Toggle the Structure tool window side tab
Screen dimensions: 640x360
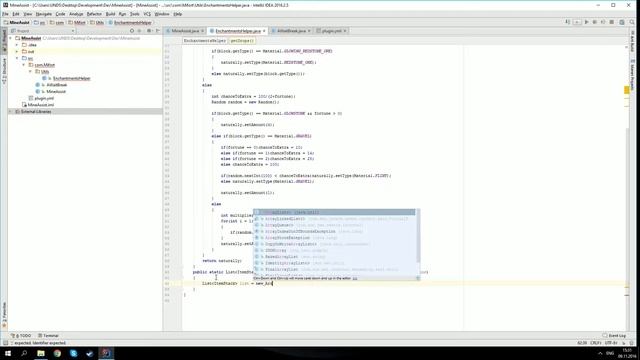click(x=4, y=71)
